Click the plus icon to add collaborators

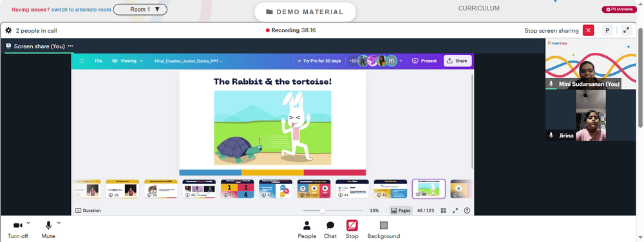[401, 61]
